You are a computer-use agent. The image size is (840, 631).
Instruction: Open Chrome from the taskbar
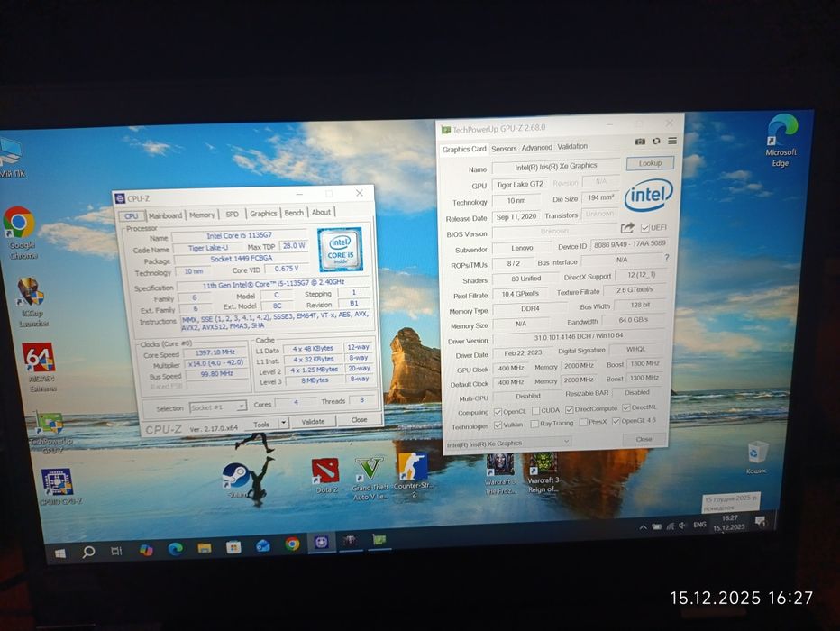pyautogui.click(x=292, y=544)
